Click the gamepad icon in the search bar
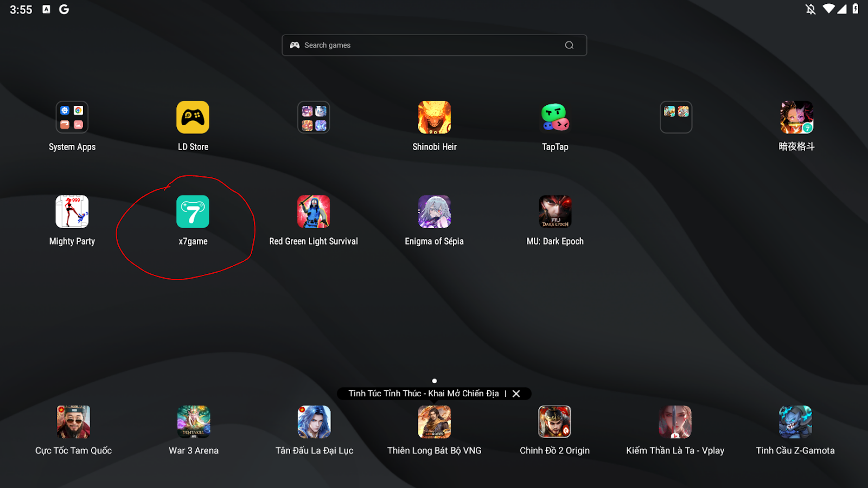The image size is (868, 488). [x=295, y=46]
